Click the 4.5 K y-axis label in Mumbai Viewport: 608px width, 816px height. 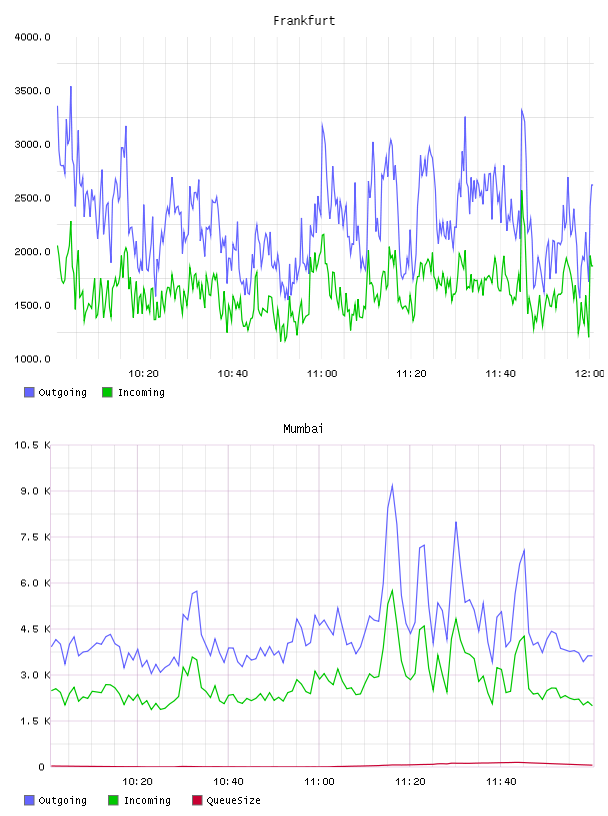pyautogui.click(x=35, y=629)
